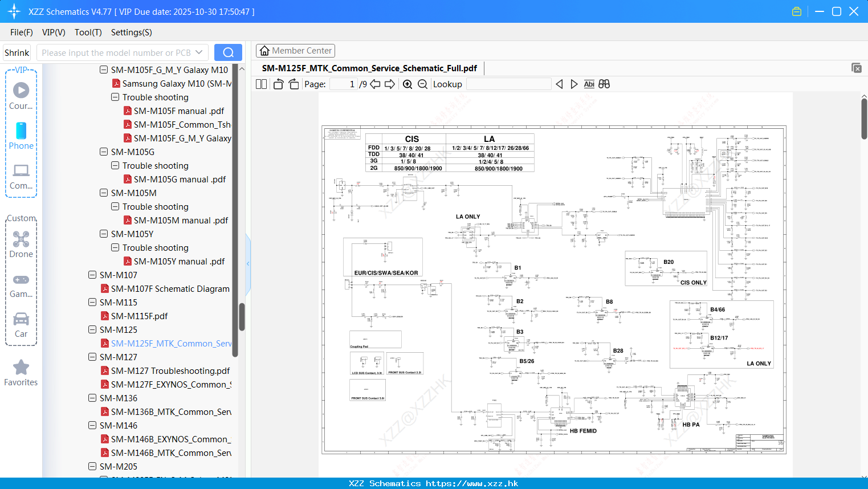Go to next page arrow

click(x=390, y=84)
